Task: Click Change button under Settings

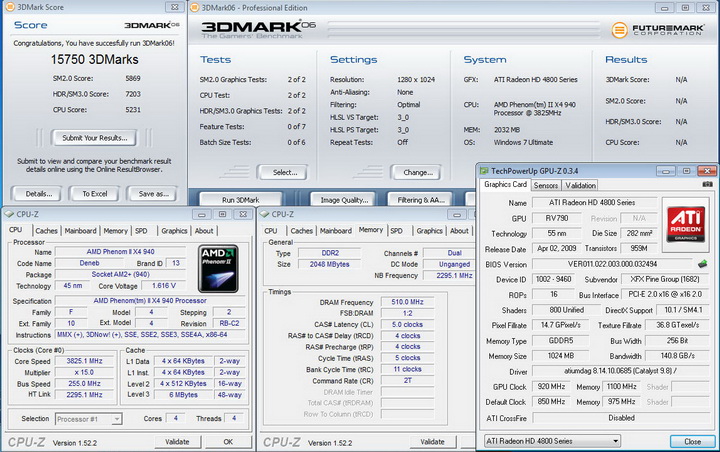Action: coord(418,173)
